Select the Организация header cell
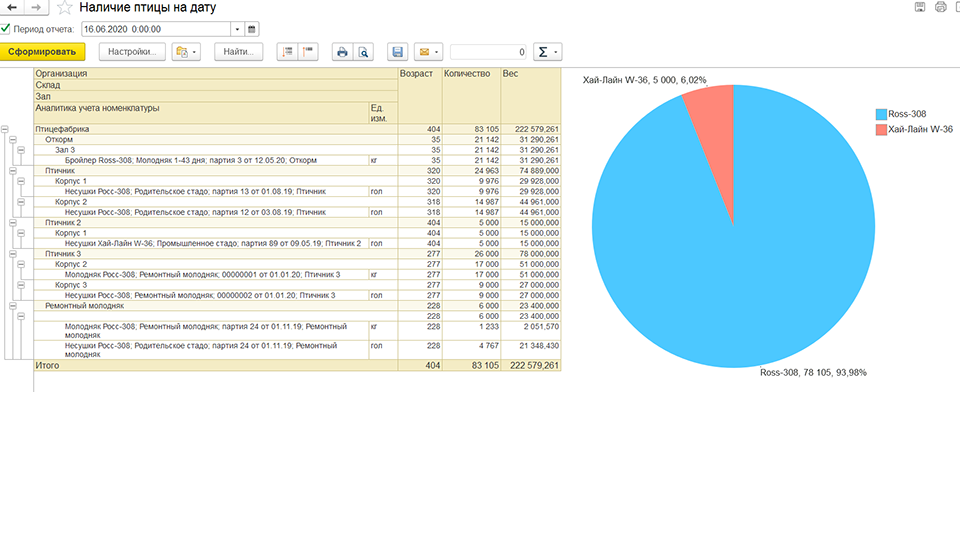Screen dimensions: 960x560 click(x=216, y=73)
